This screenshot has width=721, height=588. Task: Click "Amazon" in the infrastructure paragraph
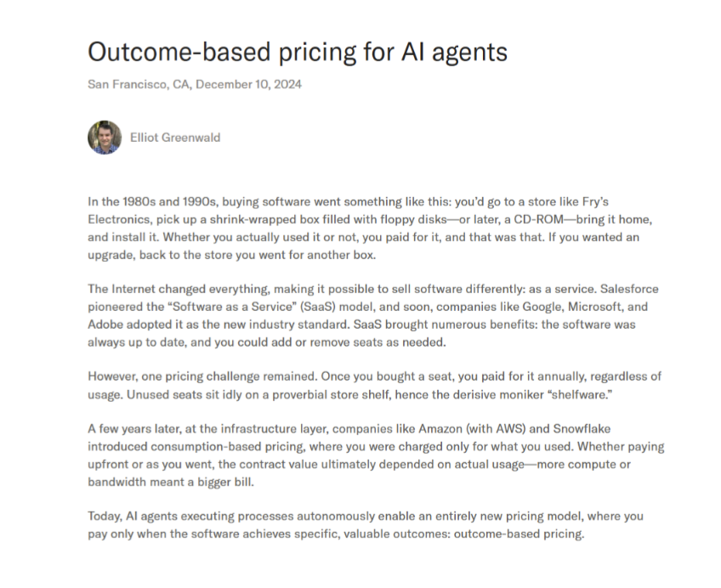(440, 428)
